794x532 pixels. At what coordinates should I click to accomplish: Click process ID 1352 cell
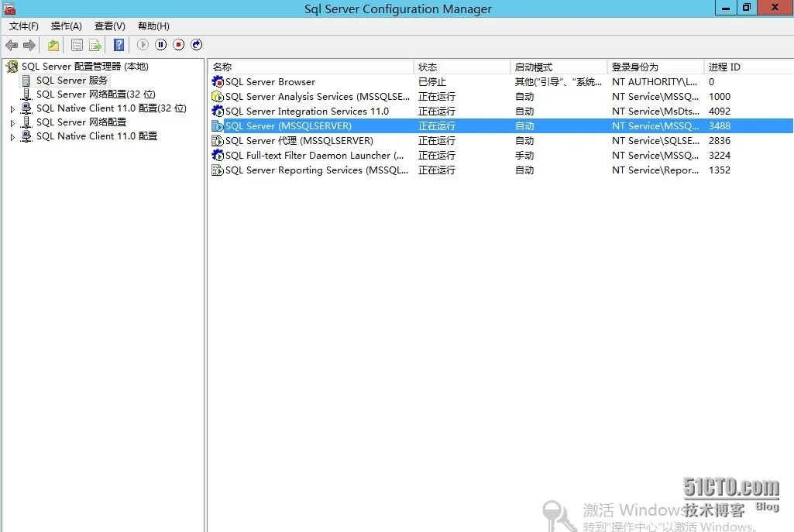point(720,170)
